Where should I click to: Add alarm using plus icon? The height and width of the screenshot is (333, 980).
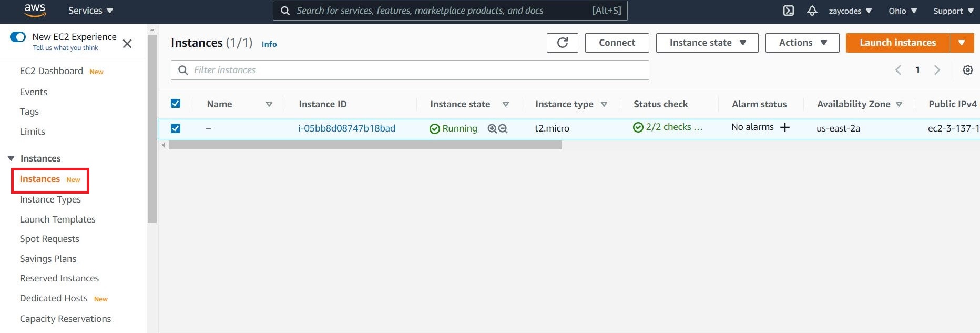(x=785, y=127)
